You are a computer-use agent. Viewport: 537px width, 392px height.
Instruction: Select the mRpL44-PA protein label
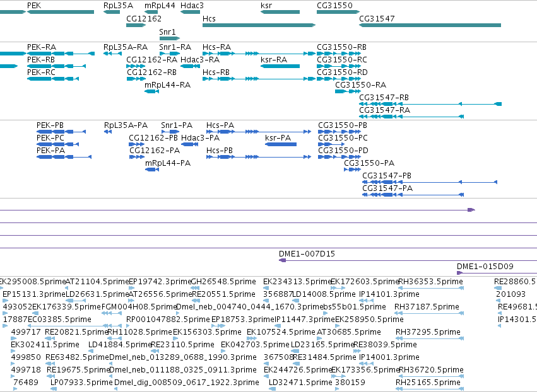pyautogui.click(x=168, y=163)
